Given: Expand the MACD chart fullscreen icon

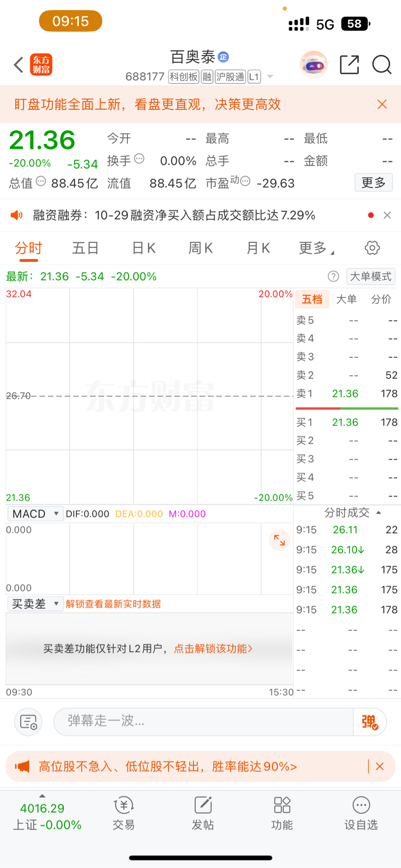Looking at the screenshot, I should coord(279,540).
